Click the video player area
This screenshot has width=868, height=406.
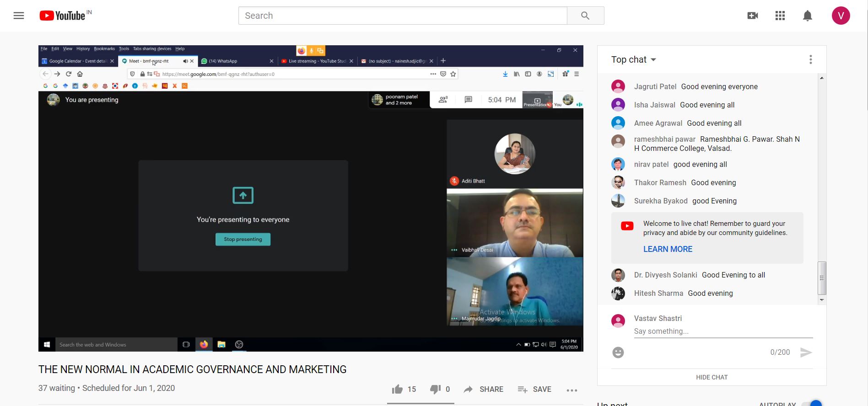(x=311, y=198)
